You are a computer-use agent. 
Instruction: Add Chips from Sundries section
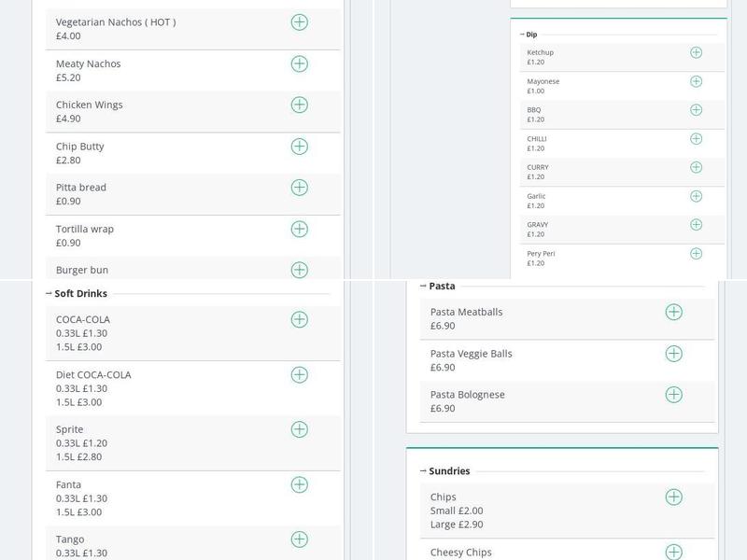pyautogui.click(x=673, y=497)
